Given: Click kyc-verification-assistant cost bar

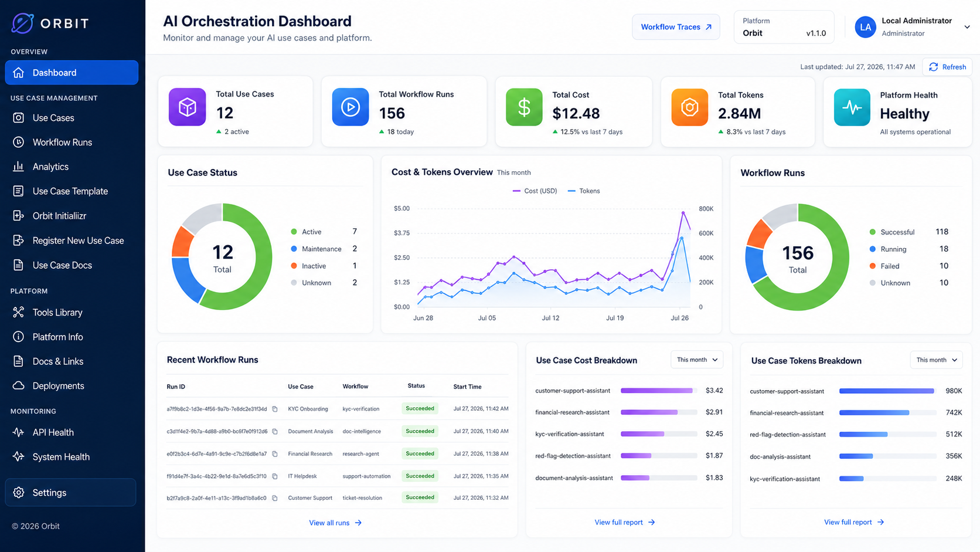Looking at the screenshot, I should 659,434.
